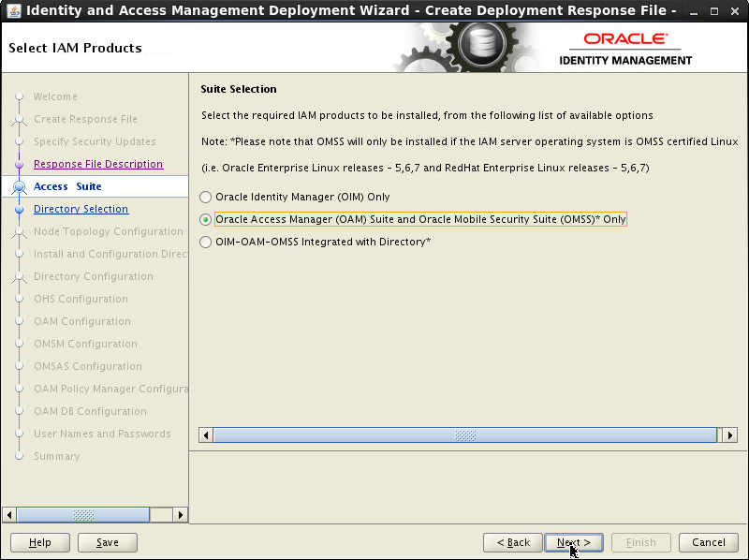Click the Response File Description step bullet
Viewport: 749px width, 560px height.
coord(19,165)
